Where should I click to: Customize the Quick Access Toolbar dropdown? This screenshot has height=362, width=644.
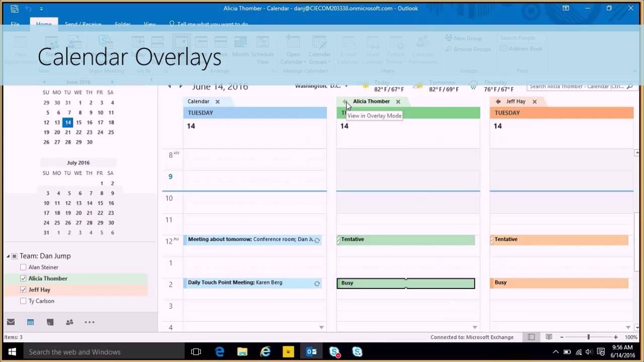41,9
